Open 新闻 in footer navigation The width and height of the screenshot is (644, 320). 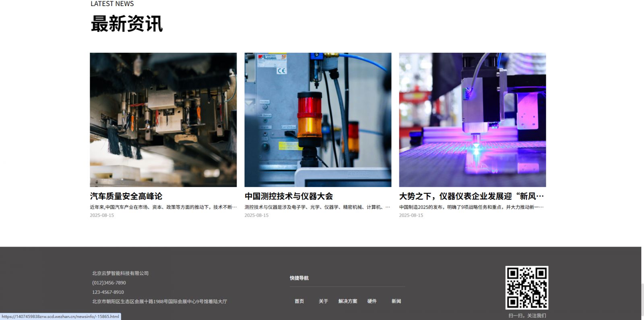pyautogui.click(x=396, y=301)
